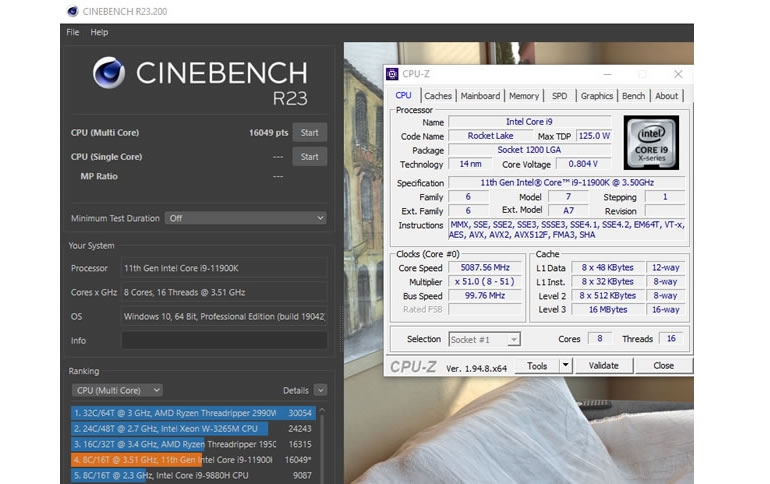770x484 pixels.
Task: Click the ranking list scrollbar
Action: tap(322, 444)
